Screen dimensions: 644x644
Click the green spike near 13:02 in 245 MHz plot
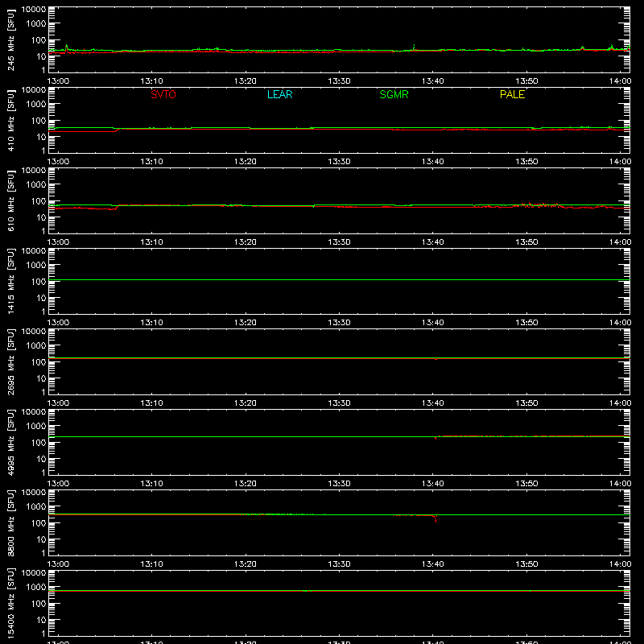(x=67, y=47)
